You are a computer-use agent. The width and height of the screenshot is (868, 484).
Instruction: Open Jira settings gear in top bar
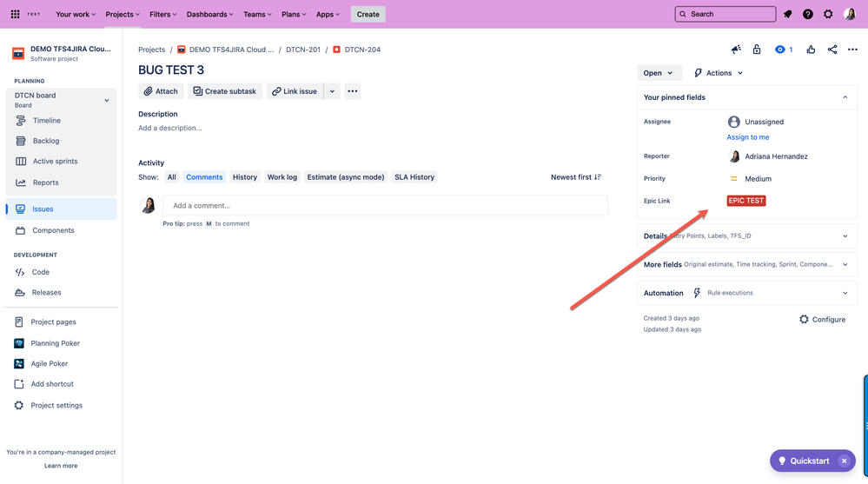click(x=828, y=14)
